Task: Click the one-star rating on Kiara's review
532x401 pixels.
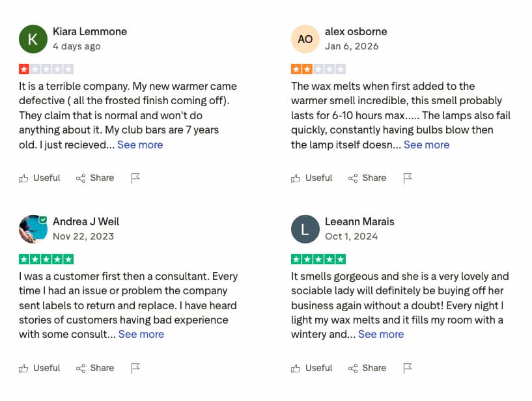Action: tap(46, 68)
